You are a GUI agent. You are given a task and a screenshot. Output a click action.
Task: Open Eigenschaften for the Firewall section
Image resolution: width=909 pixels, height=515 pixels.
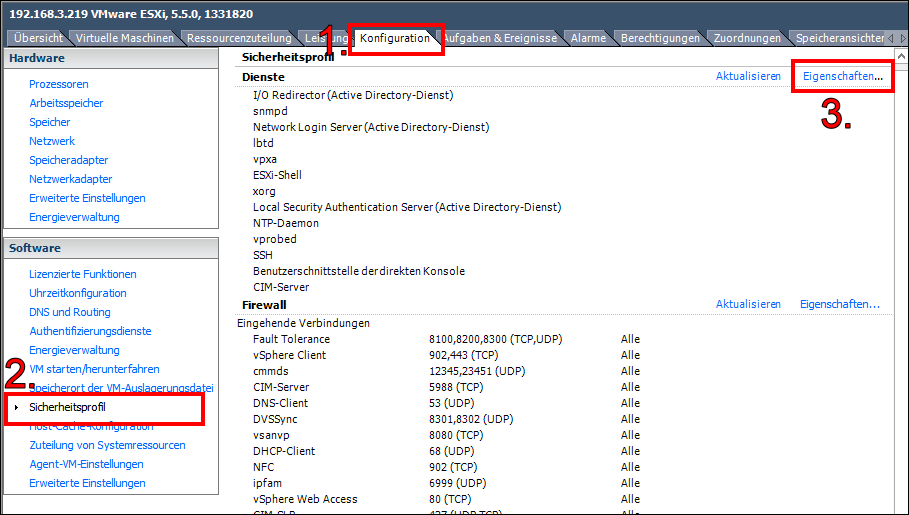tap(839, 304)
